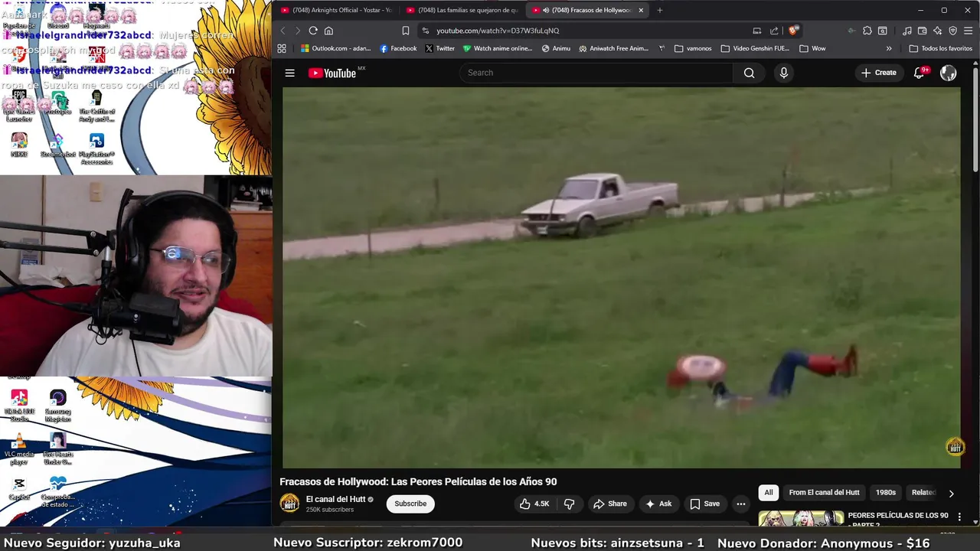The width and height of the screenshot is (980, 551).
Task: Open new tab with plus button
Action: tap(659, 10)
